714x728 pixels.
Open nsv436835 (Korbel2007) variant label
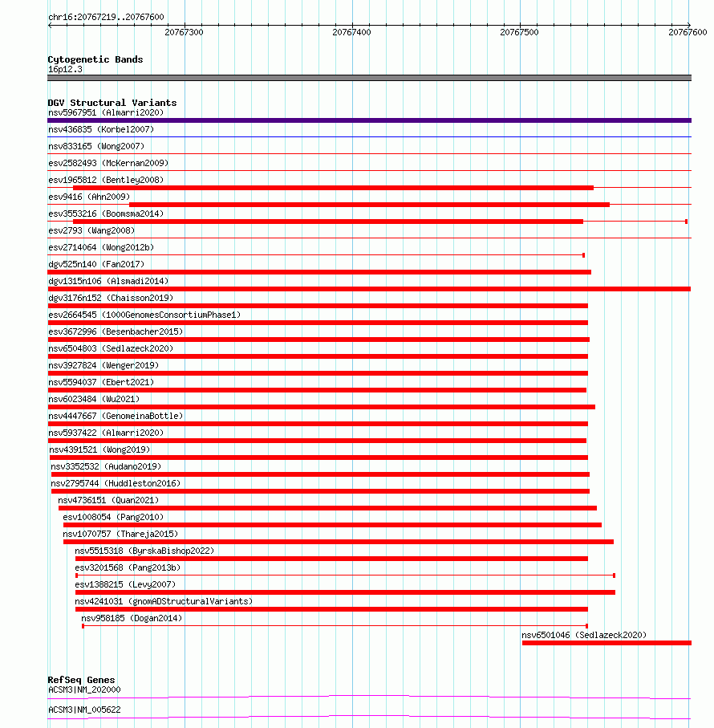tap(101, 129)
